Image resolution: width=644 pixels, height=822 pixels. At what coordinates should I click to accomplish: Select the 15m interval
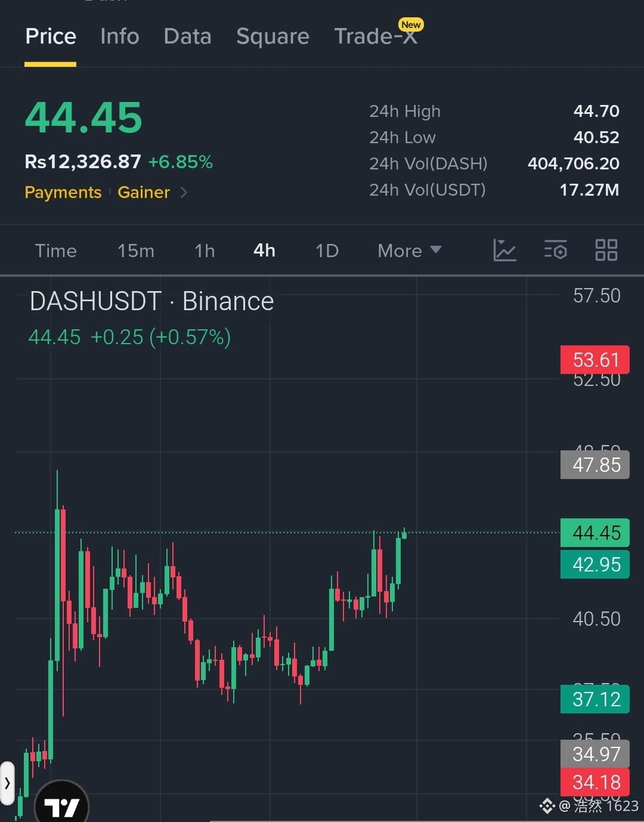136,251
